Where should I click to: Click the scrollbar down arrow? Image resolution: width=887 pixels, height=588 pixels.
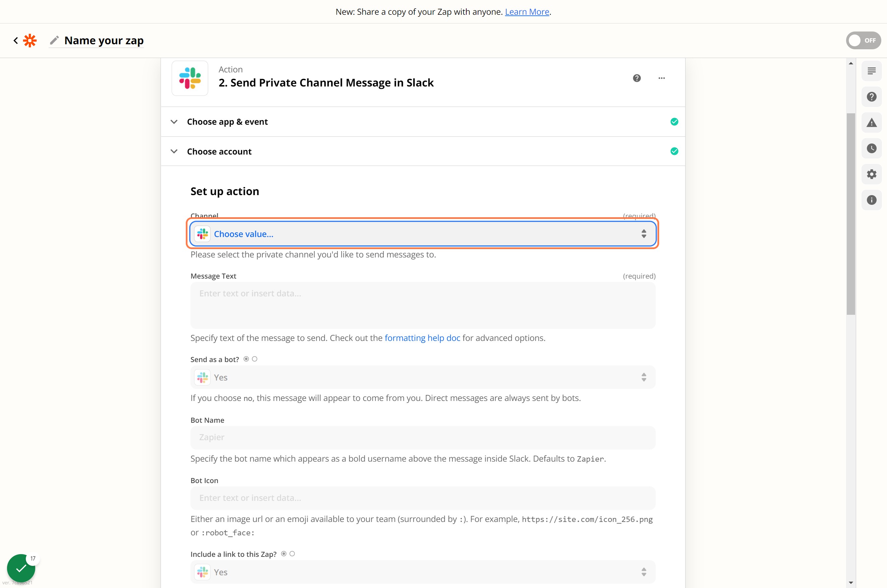click(851, 583)
